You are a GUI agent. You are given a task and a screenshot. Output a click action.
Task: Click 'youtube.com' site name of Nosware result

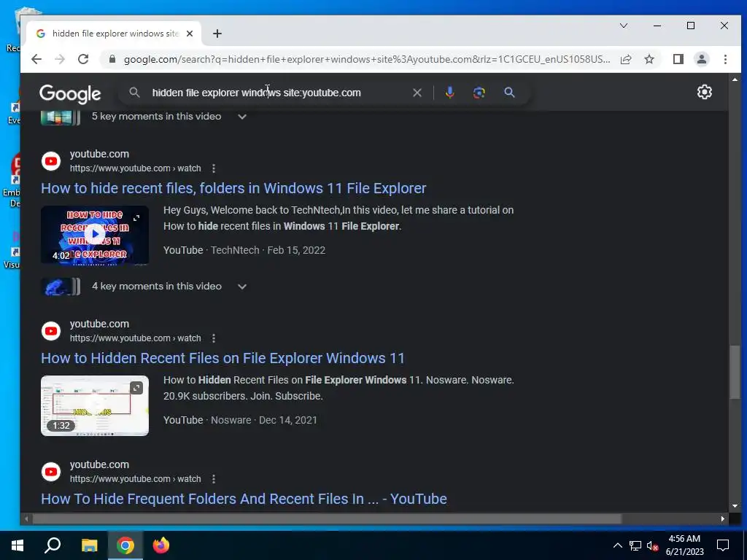pos(99,324)
